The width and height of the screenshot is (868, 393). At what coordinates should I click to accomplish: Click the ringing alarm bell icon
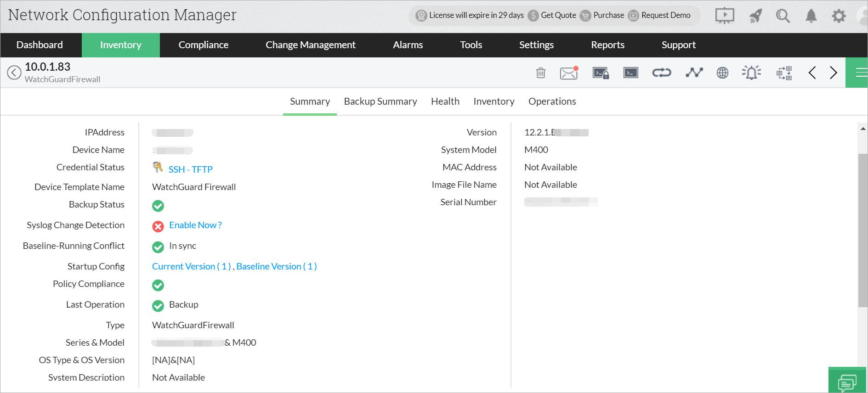pyautogui.click(x=751, y=73)
